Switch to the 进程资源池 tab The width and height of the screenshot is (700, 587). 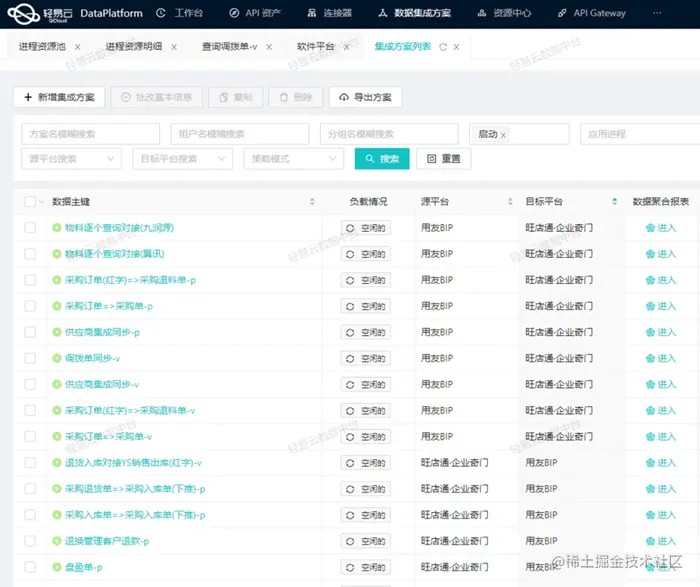[x=42, y=46]
